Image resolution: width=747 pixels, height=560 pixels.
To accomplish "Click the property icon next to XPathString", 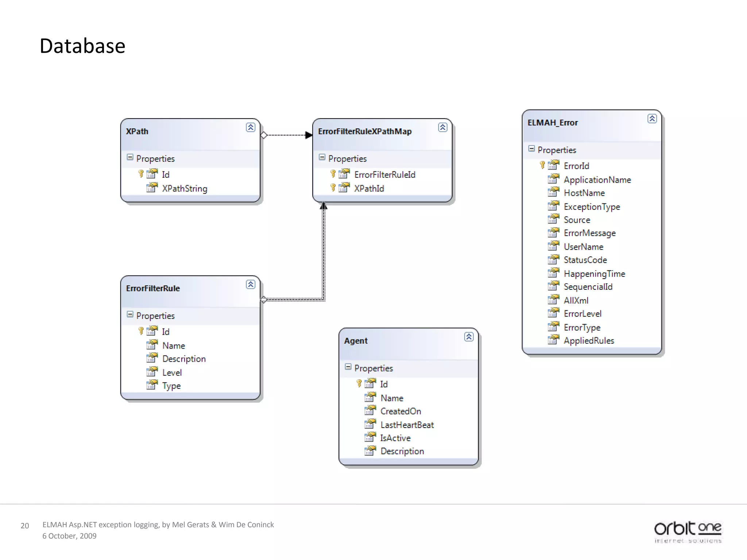I will 152,188.
